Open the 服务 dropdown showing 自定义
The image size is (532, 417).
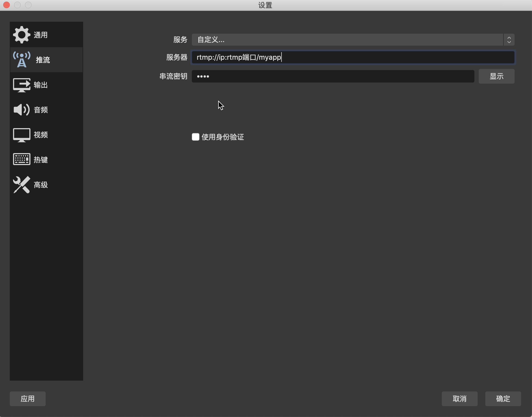pyautogui.click(x=347, y=40)
